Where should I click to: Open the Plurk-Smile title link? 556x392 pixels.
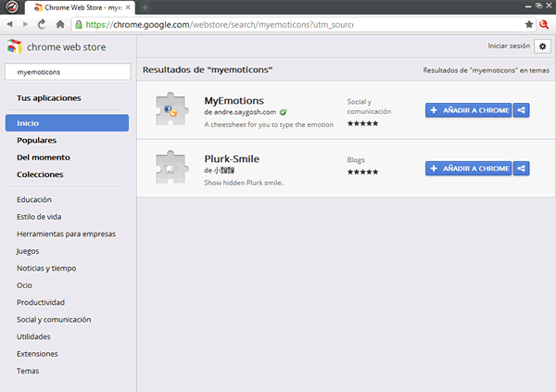232,158
